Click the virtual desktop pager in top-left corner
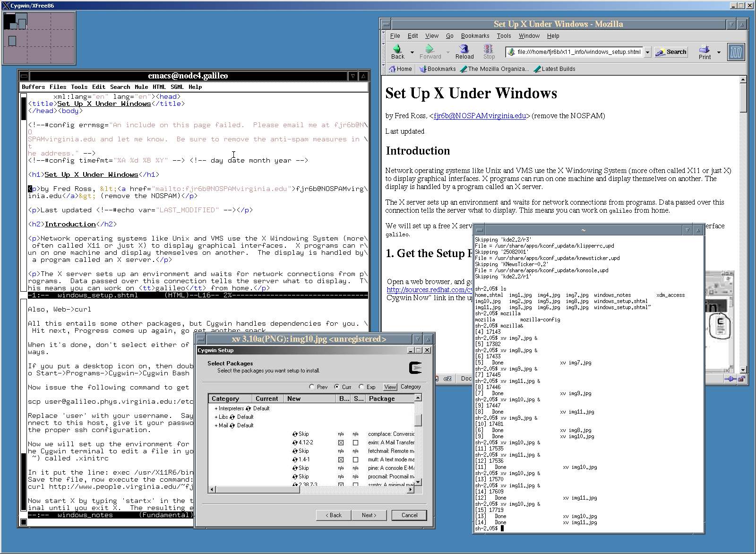756x554 pixels. pyautogui.click(x=39, y=38)
